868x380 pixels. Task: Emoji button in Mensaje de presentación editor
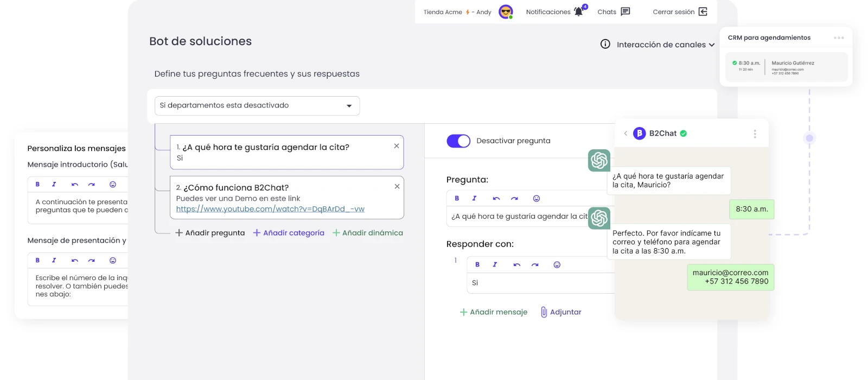coord(113,261)
